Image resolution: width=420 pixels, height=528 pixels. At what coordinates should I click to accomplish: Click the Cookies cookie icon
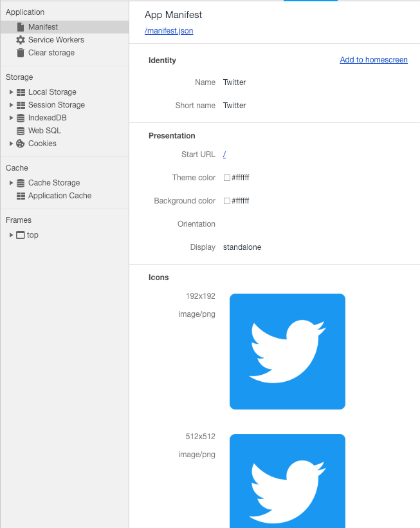pyautogui.click(x=21, y=144)
